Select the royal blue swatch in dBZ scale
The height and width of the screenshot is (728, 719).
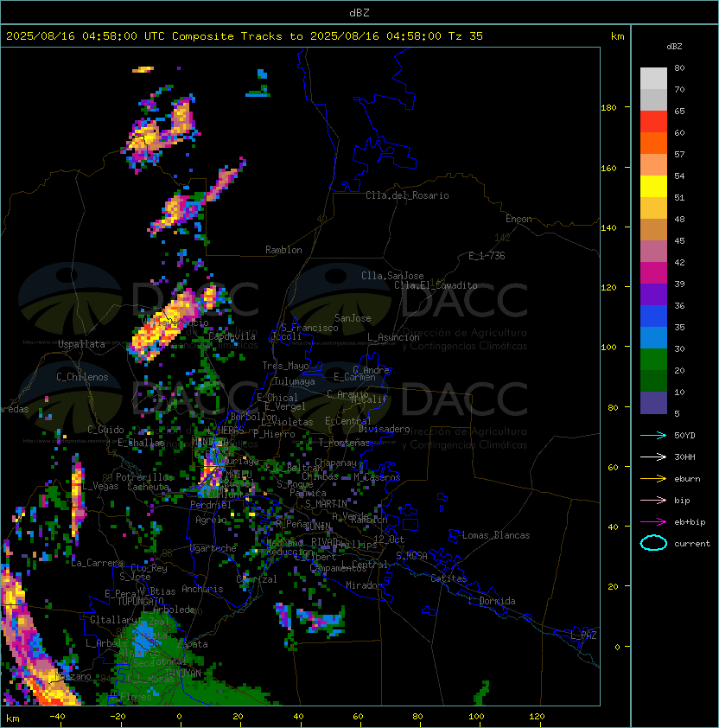pos(653,316)
